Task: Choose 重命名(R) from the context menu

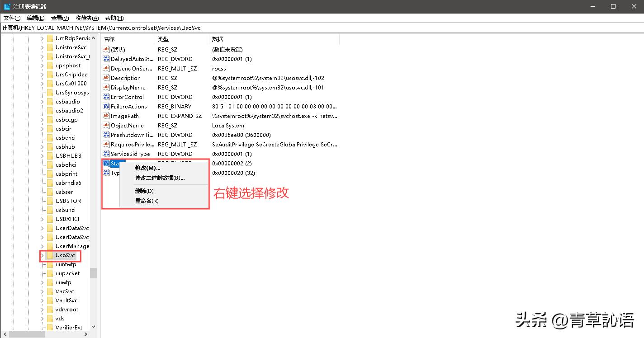Action: click(164, 201)
